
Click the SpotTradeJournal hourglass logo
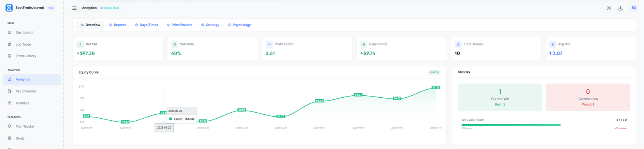click(9, 8)
